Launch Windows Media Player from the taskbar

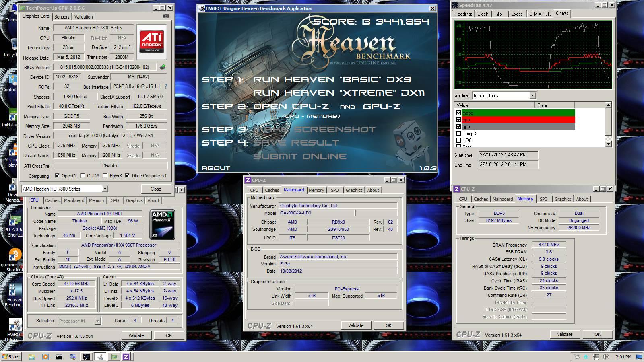(45, 357)
